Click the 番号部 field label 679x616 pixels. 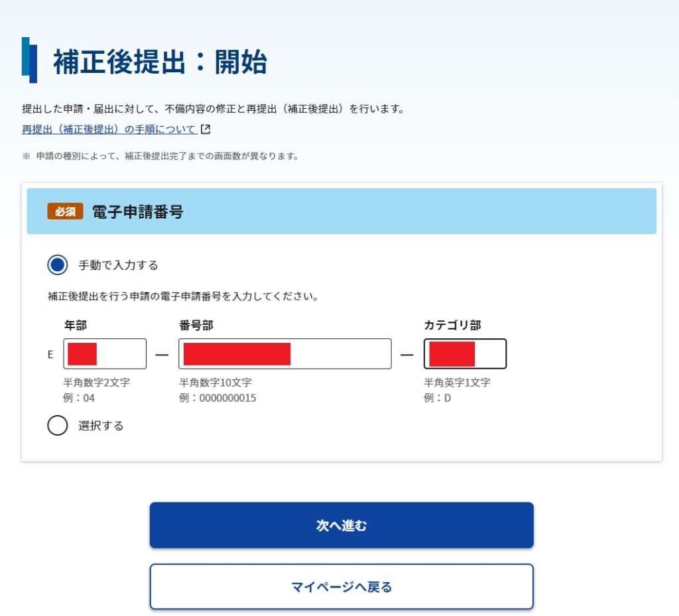(x=196, y=326)
